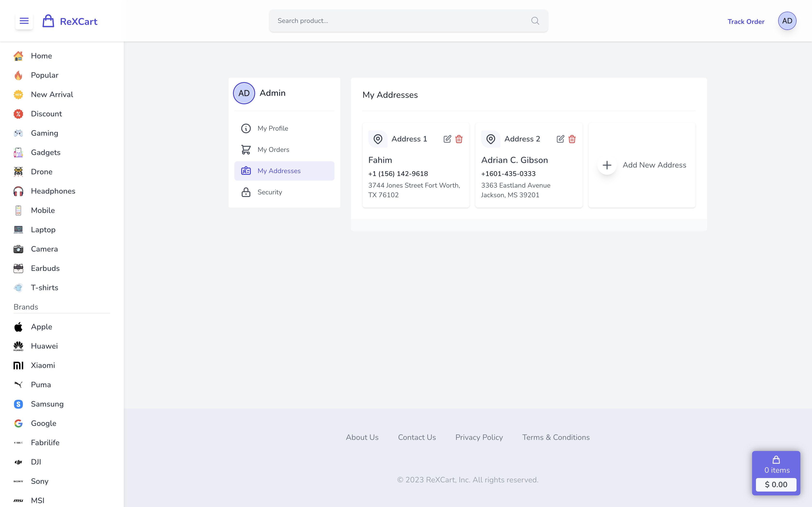Browse the Headphones category
812x507 pixels.
pos(53,191)
